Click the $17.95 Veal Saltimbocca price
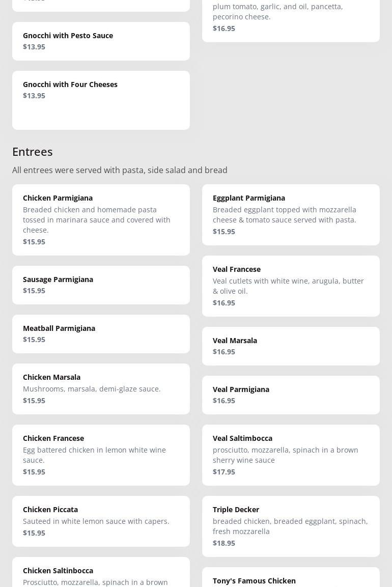This screenshot has height=587, width=392. (224, 472)
